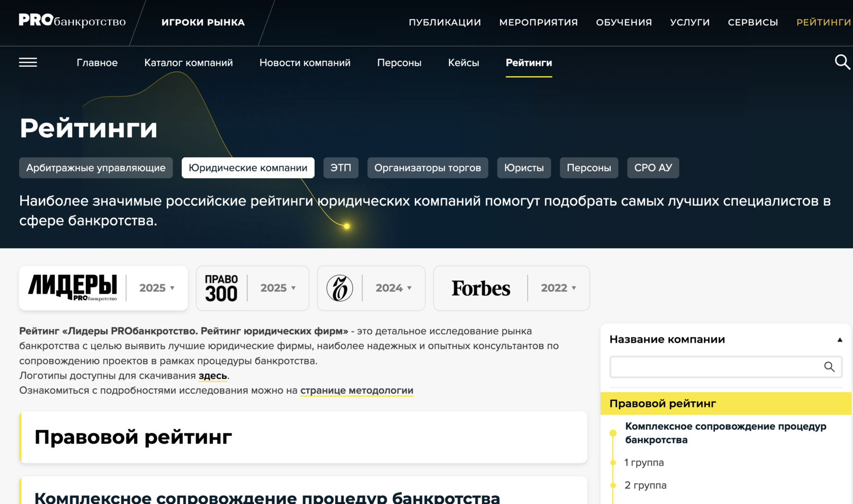Open the Мероприятия menu
Image resolution: width=853 pixels, height=504 pixels.
(538, 22)
